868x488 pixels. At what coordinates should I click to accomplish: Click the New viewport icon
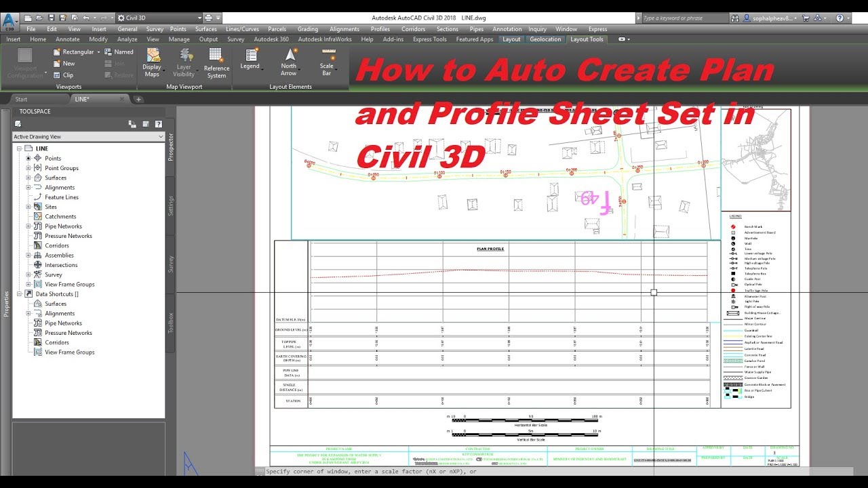(58, 64)
